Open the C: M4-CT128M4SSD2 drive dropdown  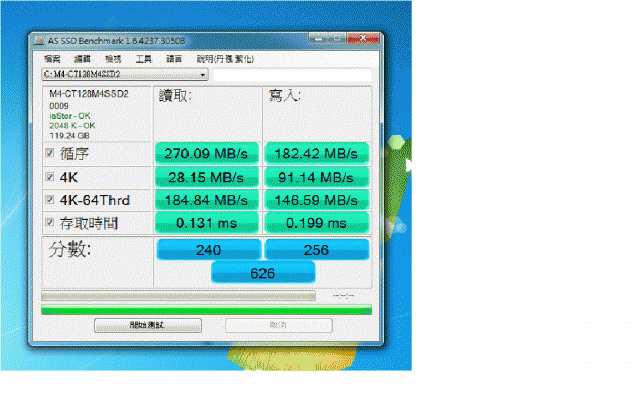click(x=125, y=74)
